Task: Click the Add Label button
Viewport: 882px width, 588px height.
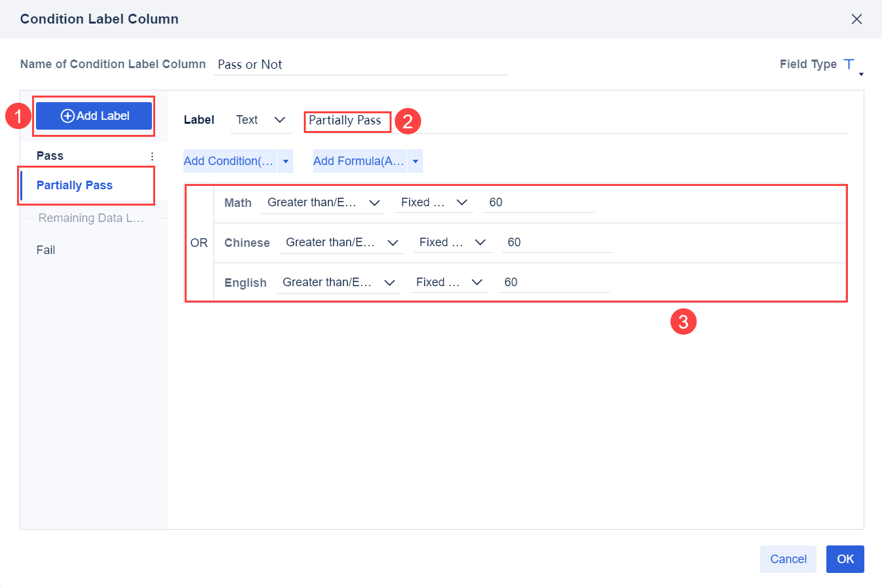Action: tap(93, 115)
